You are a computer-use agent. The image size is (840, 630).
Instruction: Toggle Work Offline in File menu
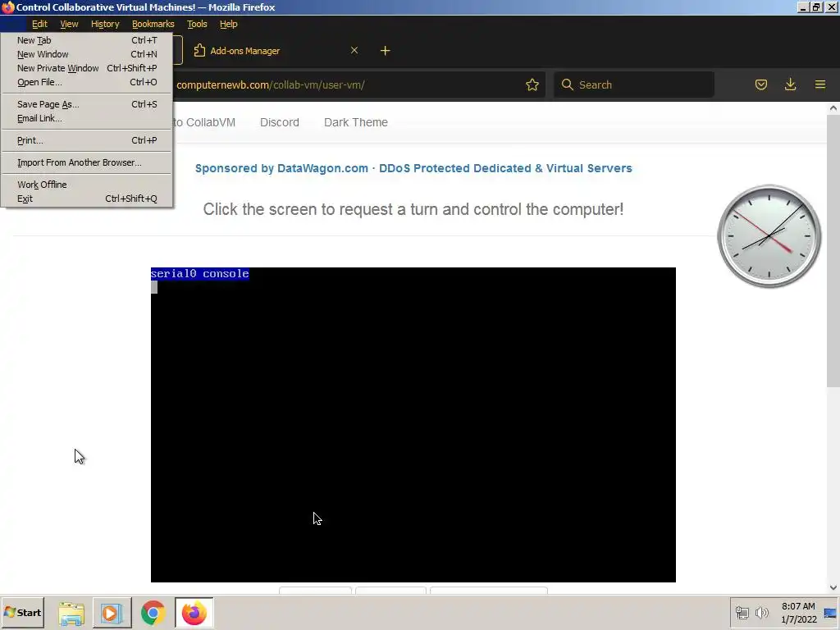click(x=87, y=185)
